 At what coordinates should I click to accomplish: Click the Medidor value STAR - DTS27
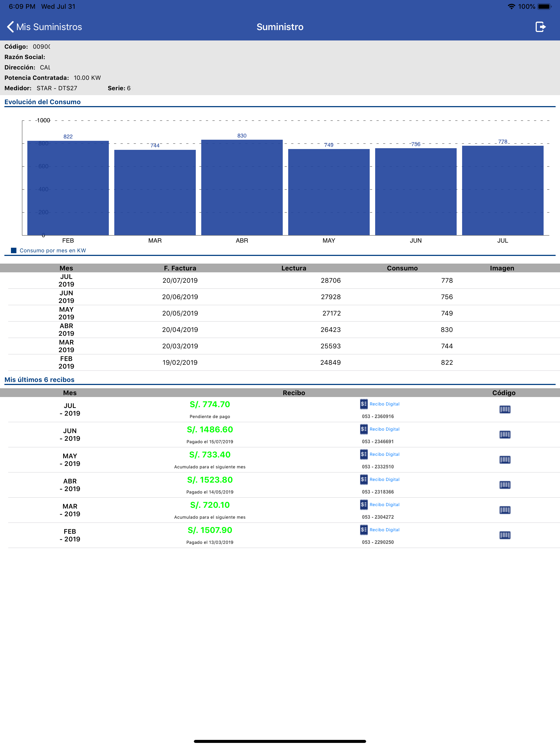57,88
